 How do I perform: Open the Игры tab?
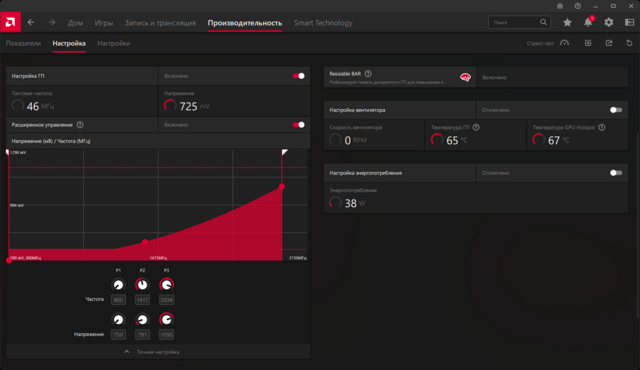104,23
